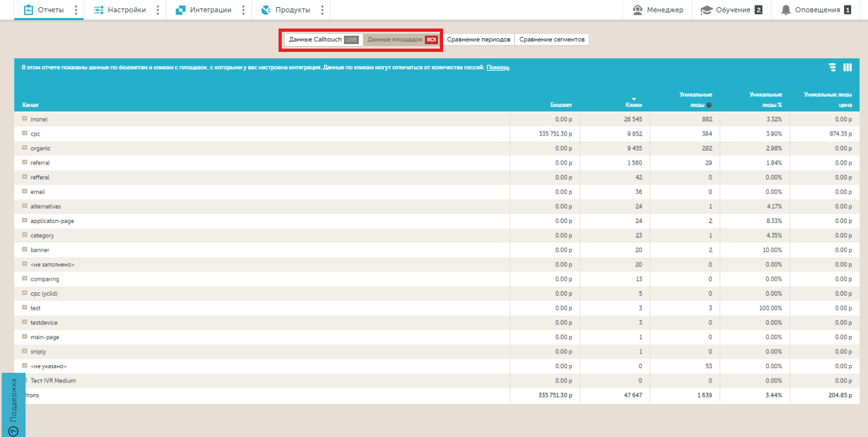Click the help icon beside Уникальные лиды
The height and width of the screenshot is (437, 868).
pyautogui.click(x=709, y=105)
